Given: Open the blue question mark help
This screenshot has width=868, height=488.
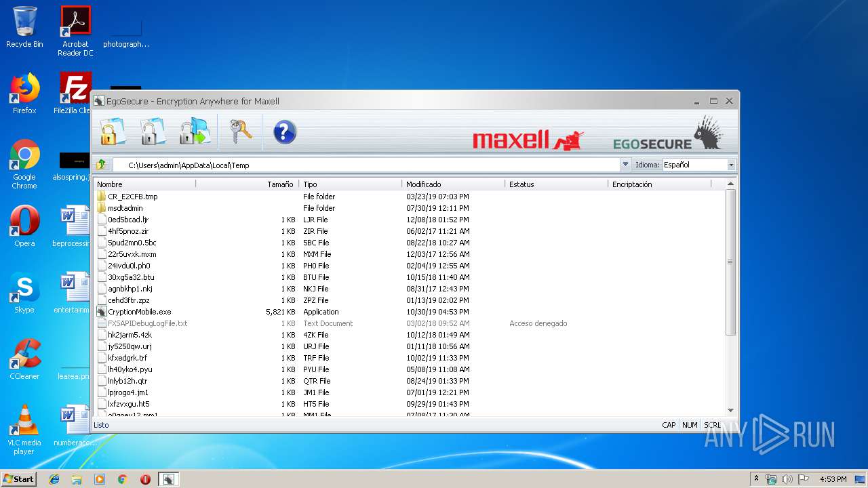Looking at the screenshot, I should [x=285, y=131].
